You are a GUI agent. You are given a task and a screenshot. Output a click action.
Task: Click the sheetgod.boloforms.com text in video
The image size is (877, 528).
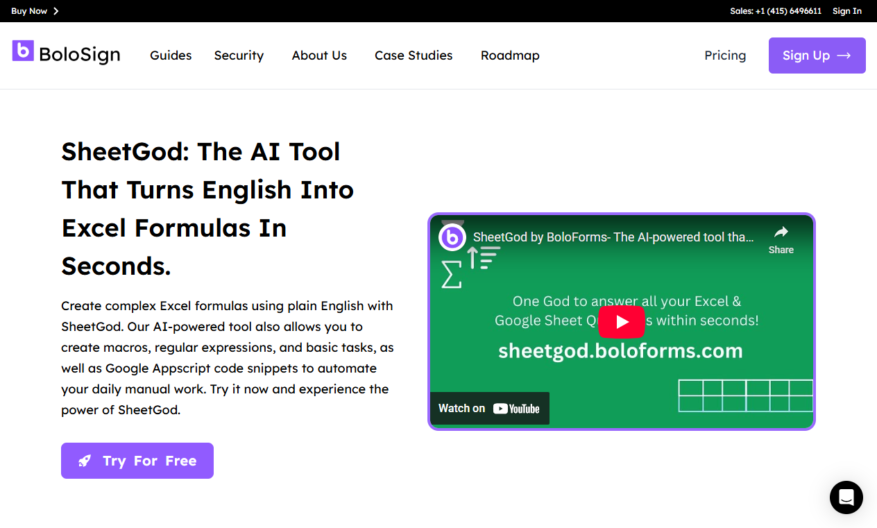pos(620,351)
